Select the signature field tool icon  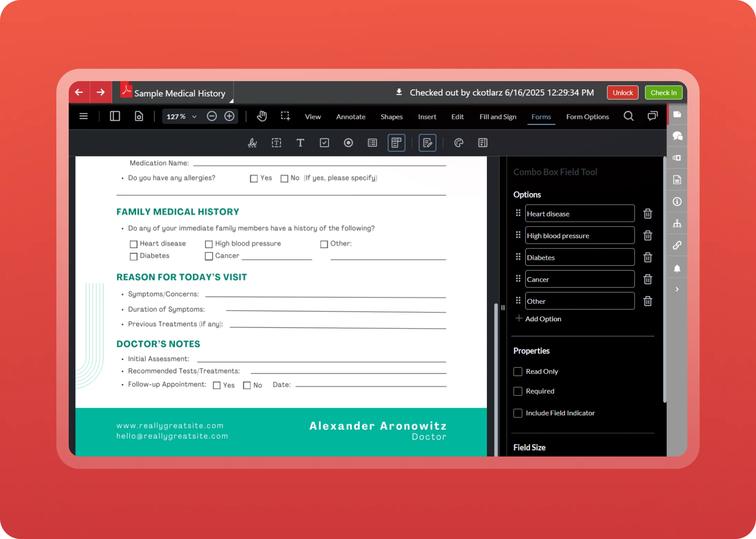point(252,143)
